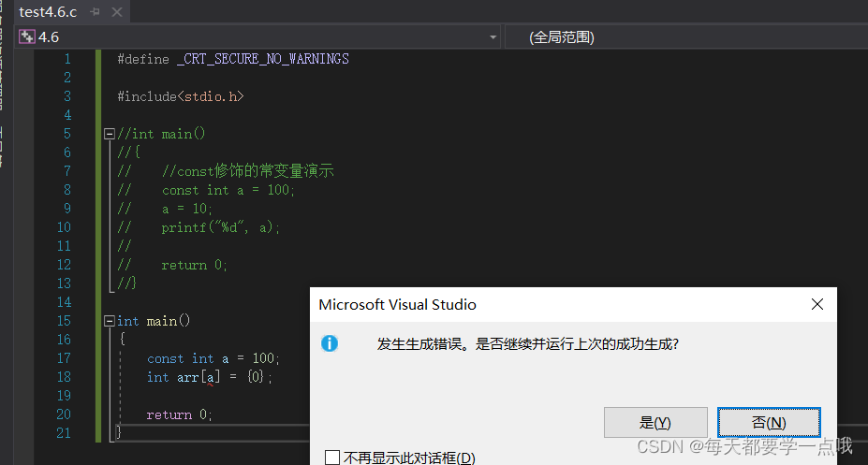Click the red-underlined 'a' in arr[a]
Image resolution: width=868 pixels, height=465 pixels.
coord(212,377)
